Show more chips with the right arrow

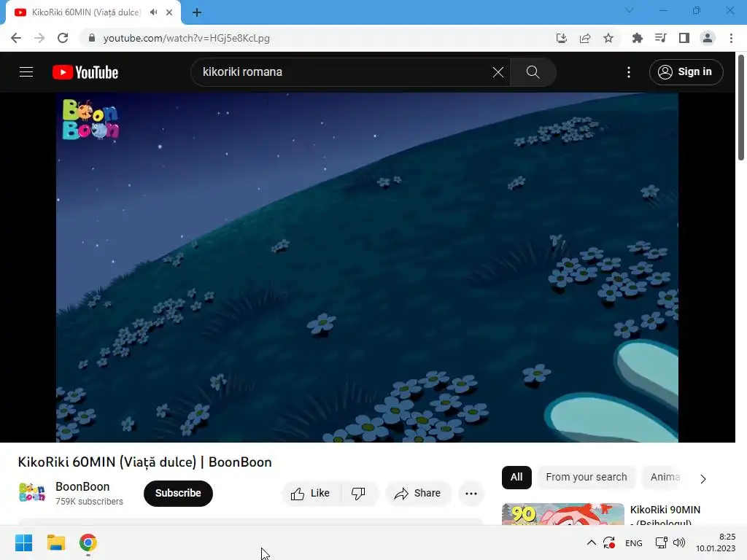(x=703, y=478)
